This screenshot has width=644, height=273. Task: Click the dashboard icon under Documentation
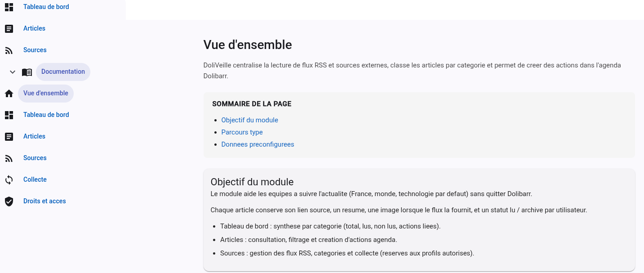pos(9,115)
